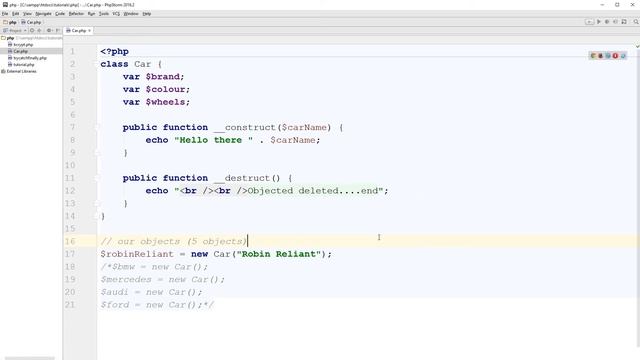Open the Code menu
640x360 pixels.
pyautogui.click(x=60, y=13)
